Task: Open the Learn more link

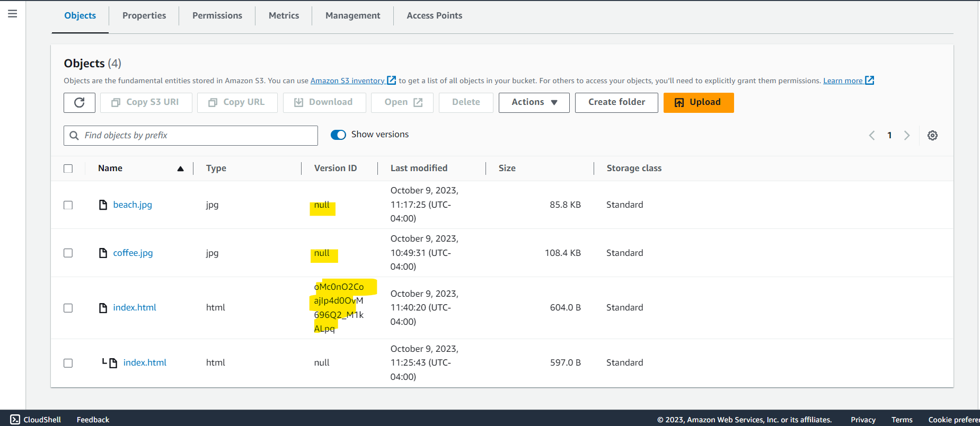Action: (843, 81)
